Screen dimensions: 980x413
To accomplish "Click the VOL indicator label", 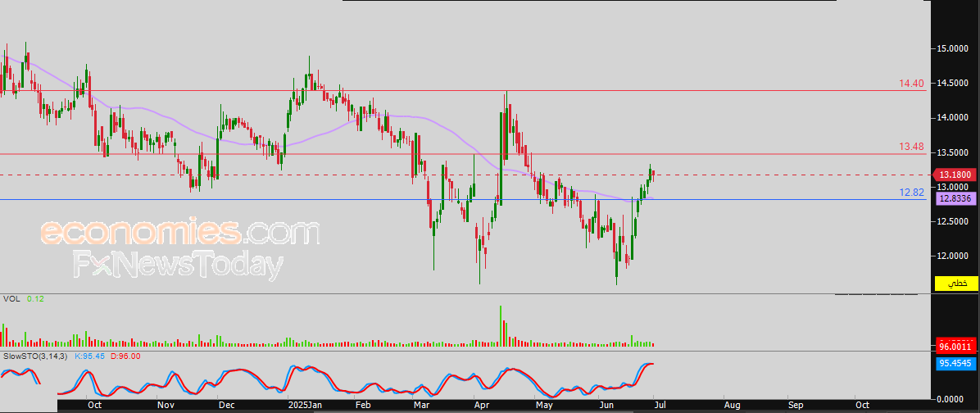I will point(11,299).
